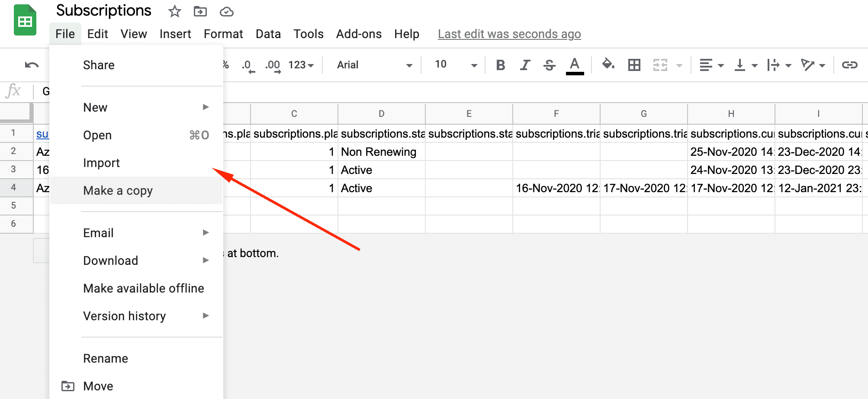Click the Google Sheets home logo

point(25,20)
